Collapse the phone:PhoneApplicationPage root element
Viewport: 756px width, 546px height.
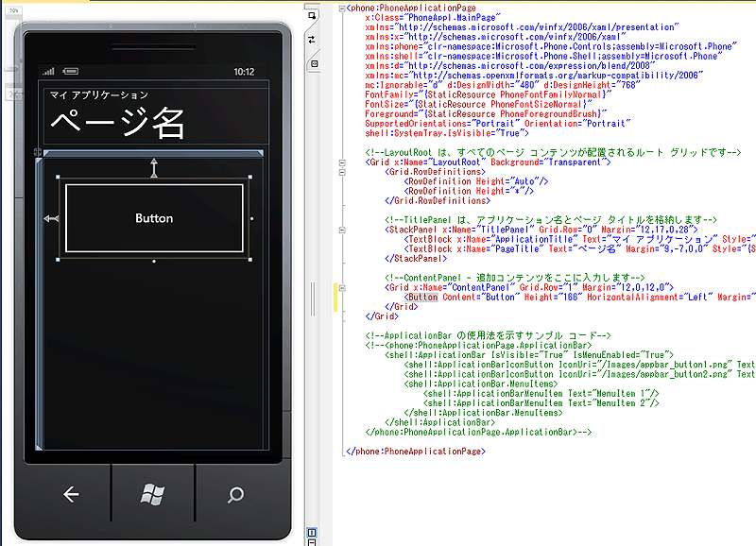tap(342, 9)
